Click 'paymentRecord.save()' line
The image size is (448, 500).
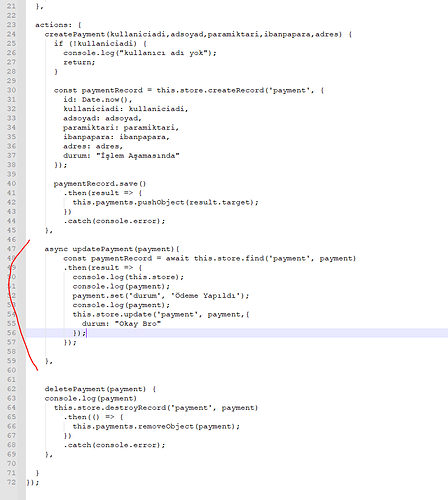pyautogui.click(x=100, y=183)
